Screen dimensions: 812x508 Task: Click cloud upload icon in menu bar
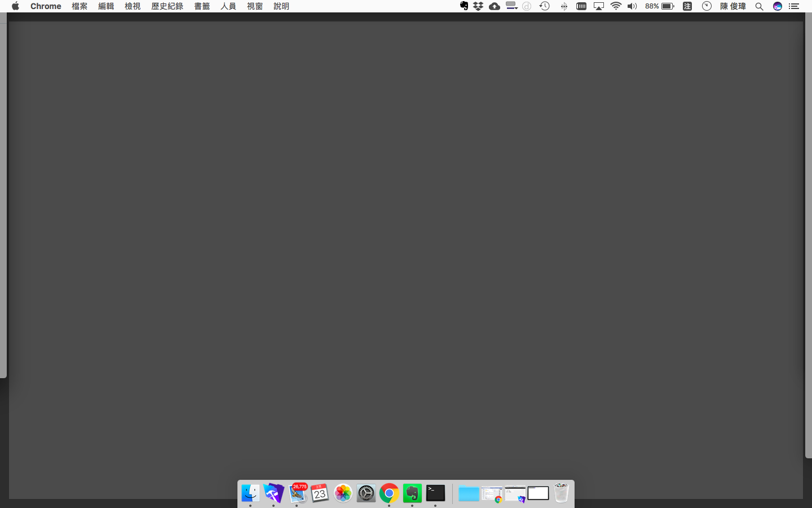coord(495,6)
